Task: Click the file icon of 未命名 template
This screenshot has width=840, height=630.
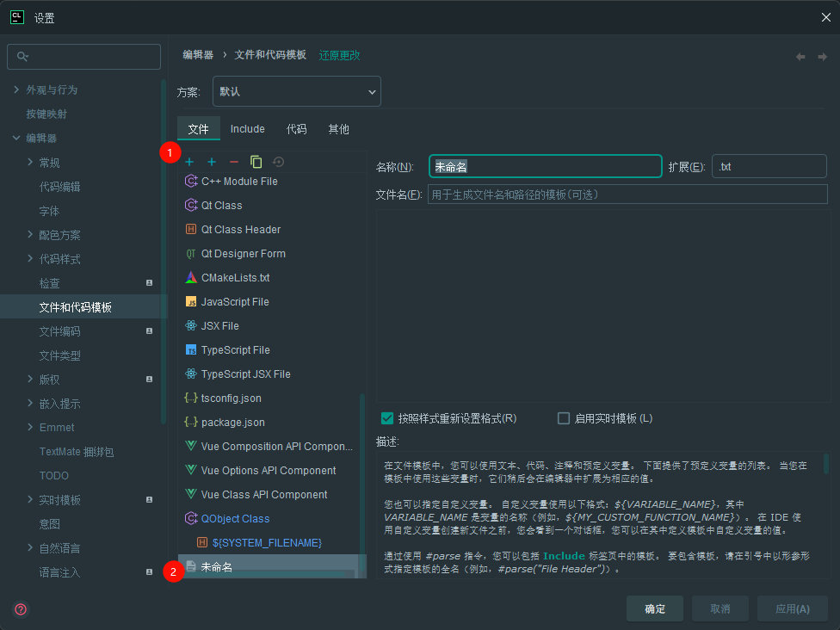Action: (x=191, y=566)
